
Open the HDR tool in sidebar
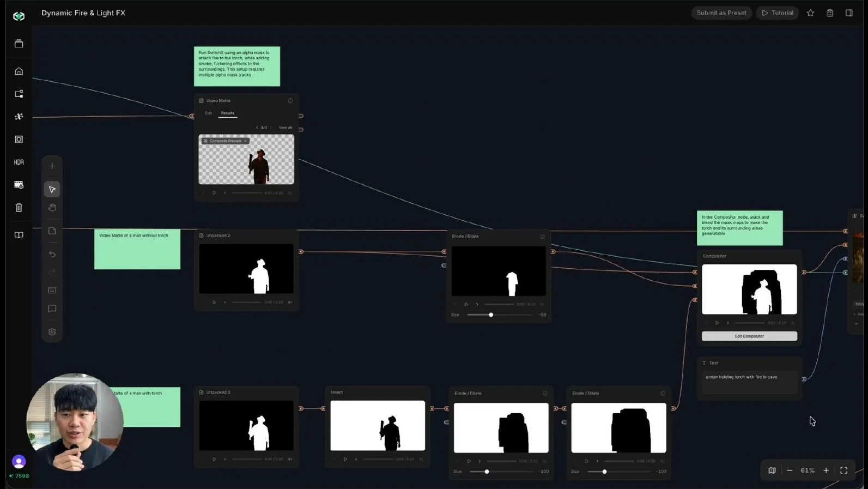(19, 162)
